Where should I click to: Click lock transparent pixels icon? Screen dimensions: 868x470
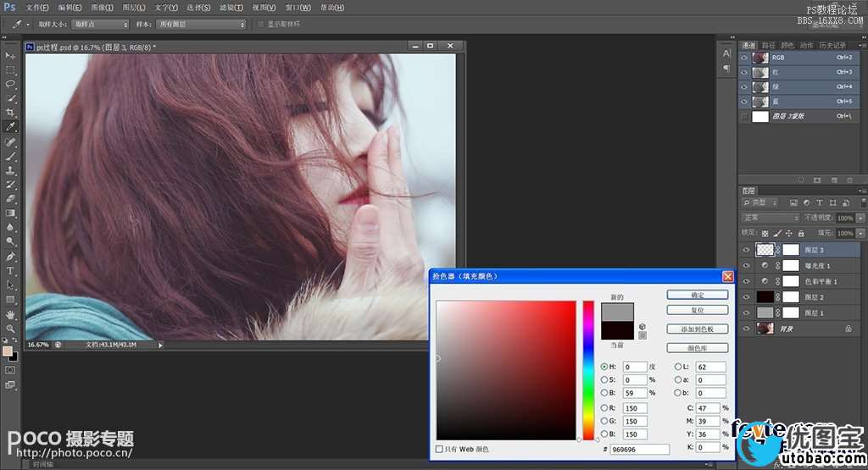tap(765, 234)
